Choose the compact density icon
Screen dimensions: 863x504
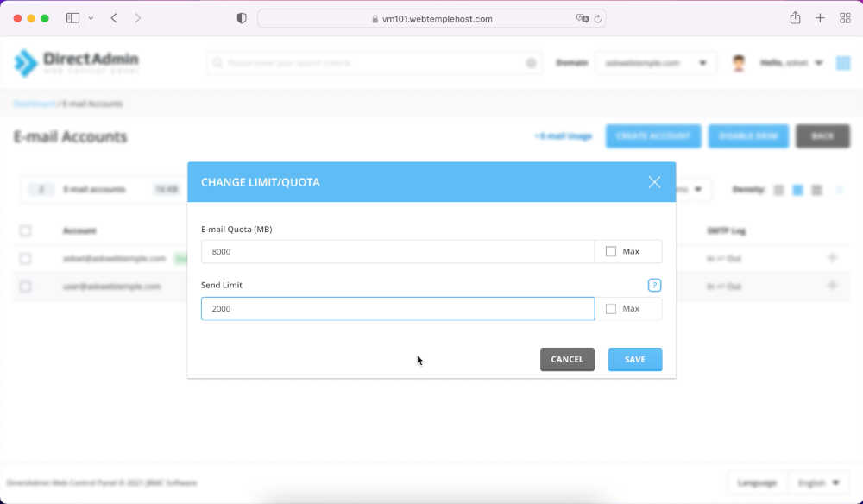point(778,190)
